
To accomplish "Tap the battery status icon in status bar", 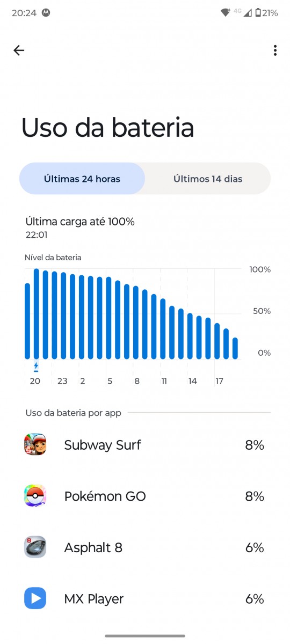I will click(258, 13).
